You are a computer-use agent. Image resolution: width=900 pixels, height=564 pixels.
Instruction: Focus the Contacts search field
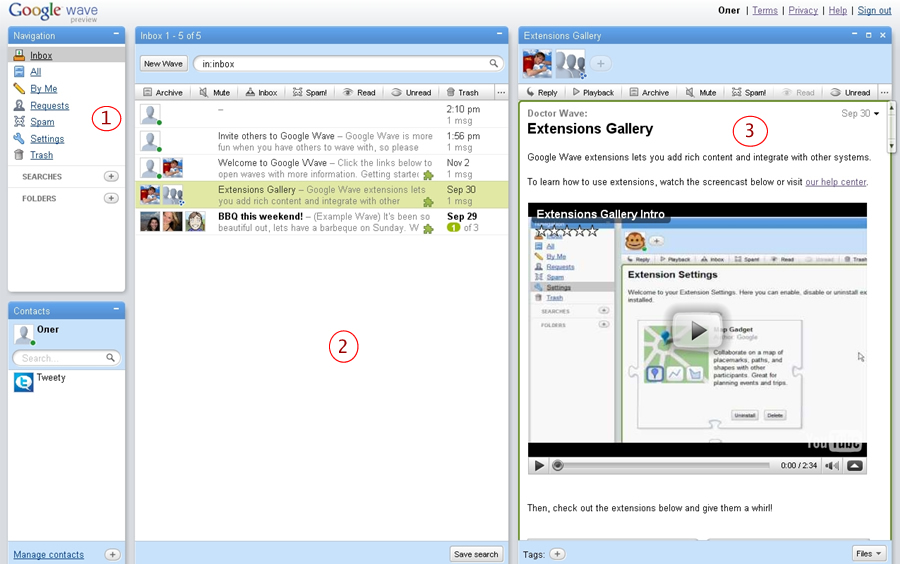pyautogui.click(x=62, y=358)
